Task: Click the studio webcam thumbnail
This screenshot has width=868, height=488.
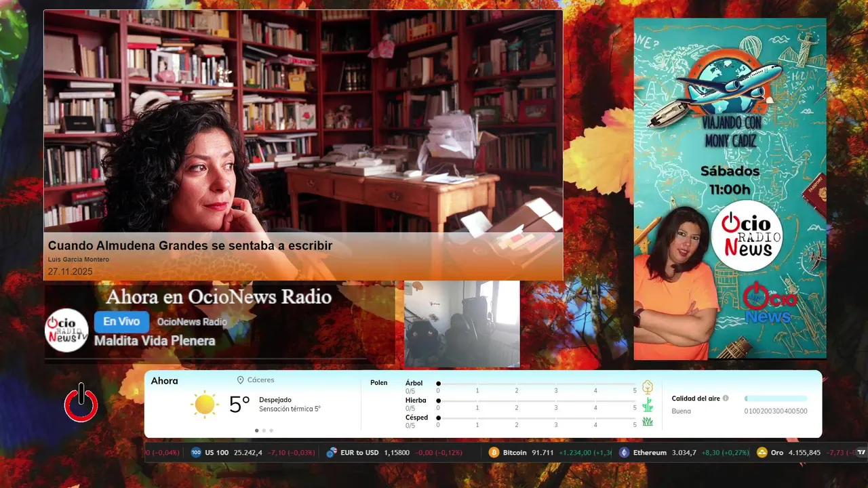Action: [462, 324]
